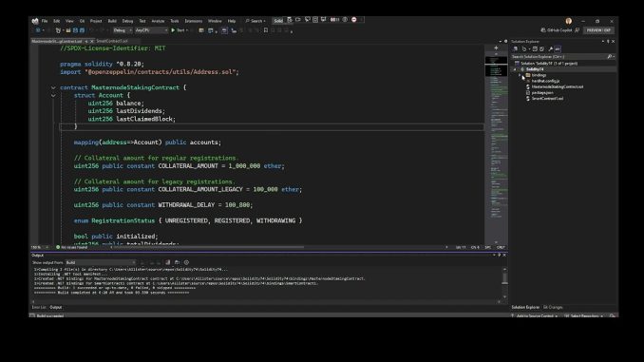Toggle word wrap in Output toolbar
Image resolution: width=644 pixels, height=362 pixels.
[x=177, y=262]
